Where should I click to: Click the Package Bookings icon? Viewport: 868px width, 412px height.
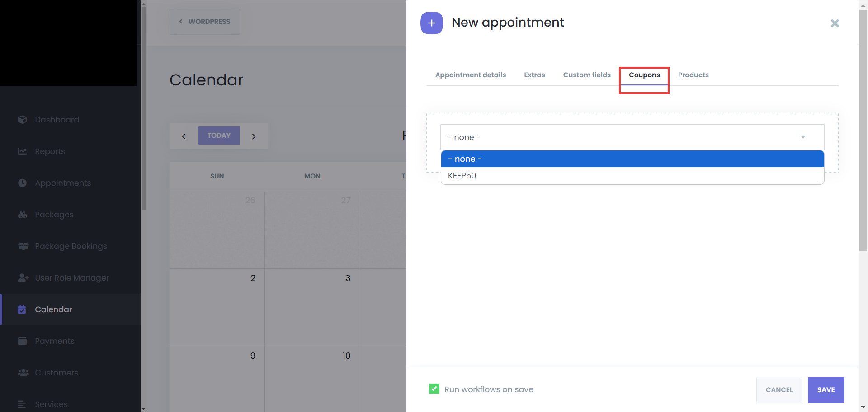[x=23, y=246]
